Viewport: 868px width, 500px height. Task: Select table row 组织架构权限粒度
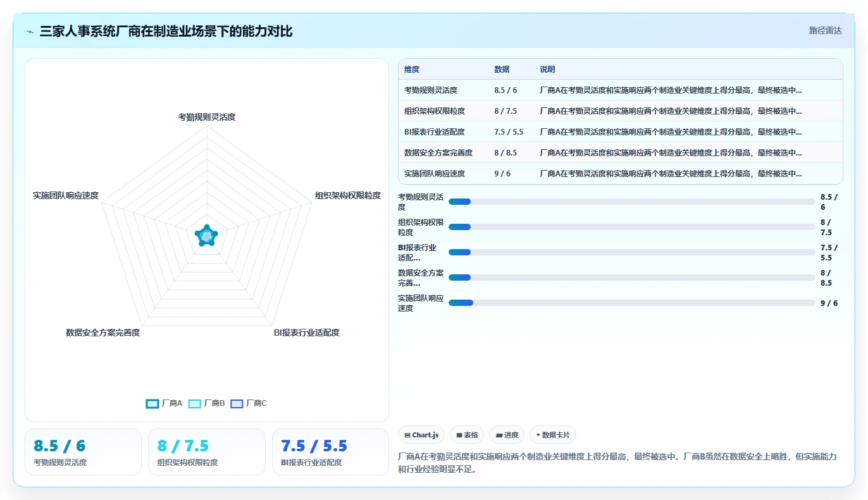coord(621,111)
